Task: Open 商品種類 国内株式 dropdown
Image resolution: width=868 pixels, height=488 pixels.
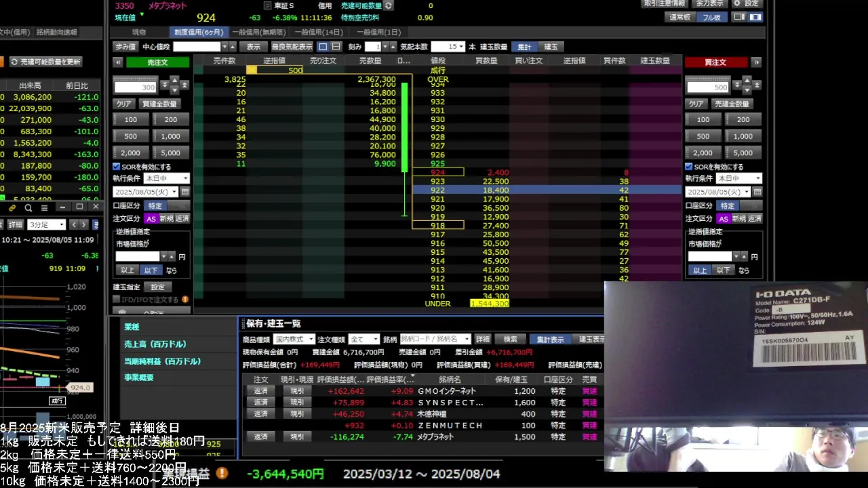Action: [294, 339]
